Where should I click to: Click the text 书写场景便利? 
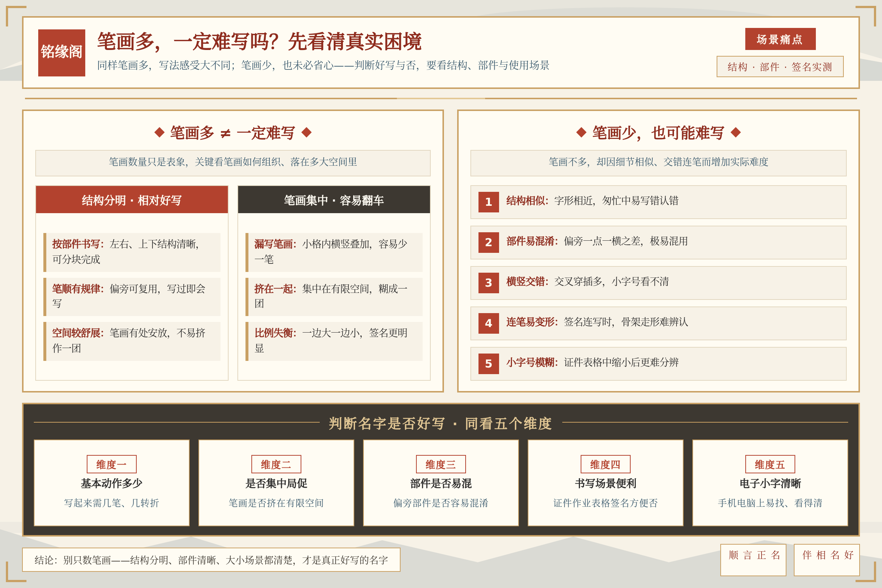pyautogui.click(x=606, y=483)
